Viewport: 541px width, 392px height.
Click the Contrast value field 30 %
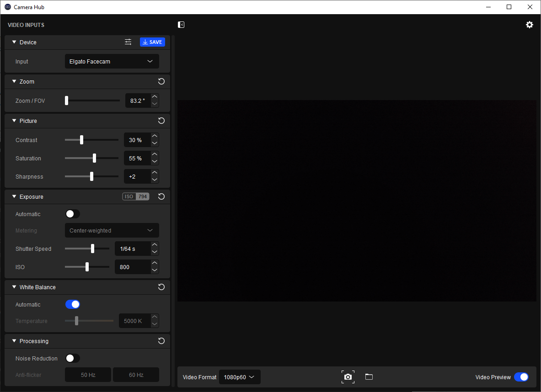(x=137, y=140)
